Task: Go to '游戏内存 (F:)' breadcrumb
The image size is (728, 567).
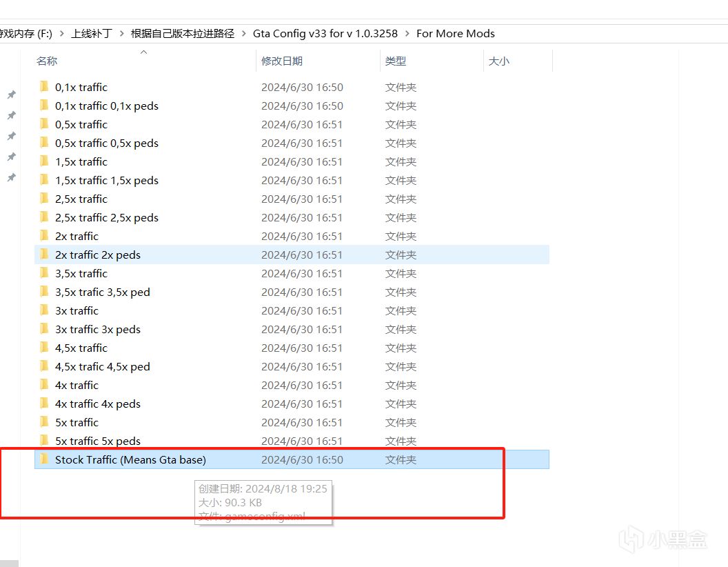Action: [x=26, y=33]
